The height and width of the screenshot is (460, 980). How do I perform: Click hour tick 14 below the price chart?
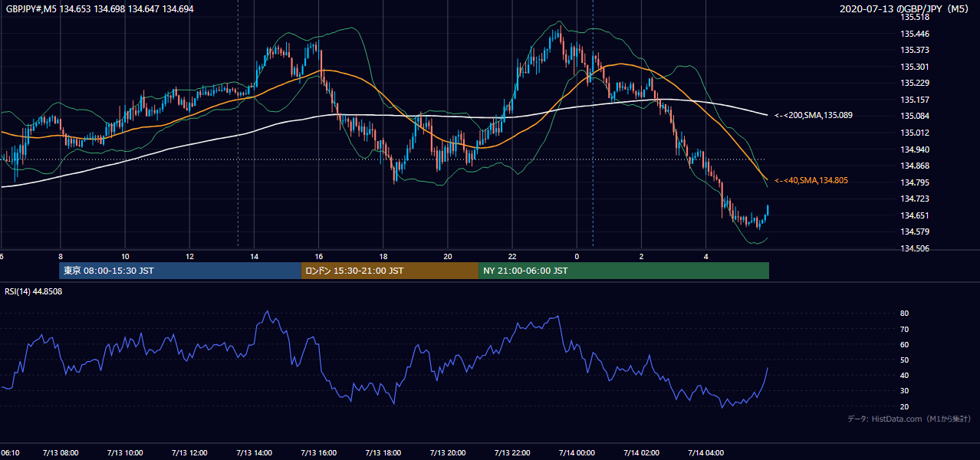[254, 256]
